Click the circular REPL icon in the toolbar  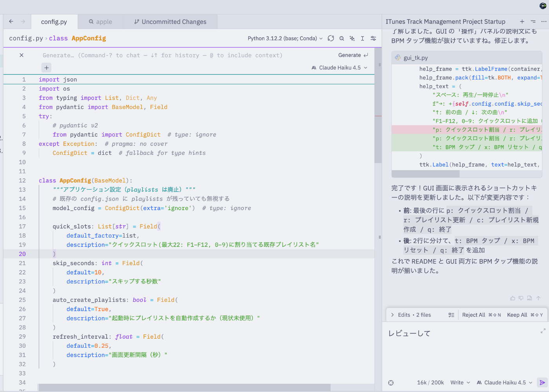[x=331, y=38]
